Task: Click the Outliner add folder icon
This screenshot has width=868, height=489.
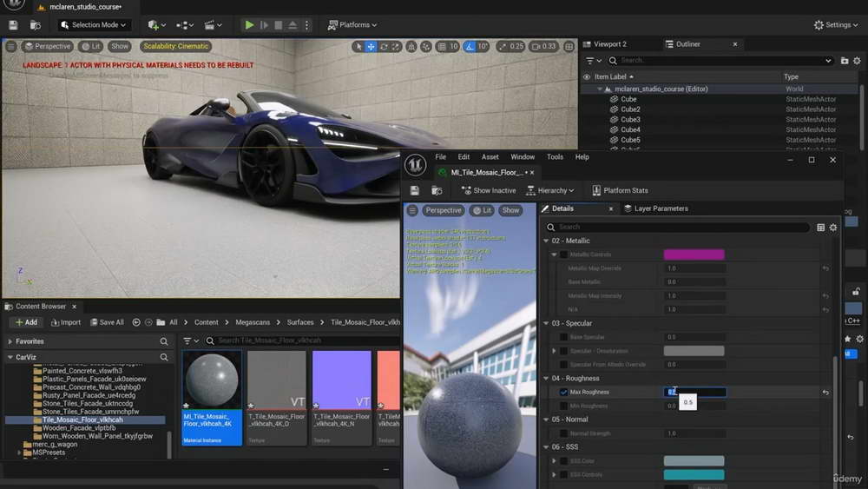Action: [x=845, y=61]
